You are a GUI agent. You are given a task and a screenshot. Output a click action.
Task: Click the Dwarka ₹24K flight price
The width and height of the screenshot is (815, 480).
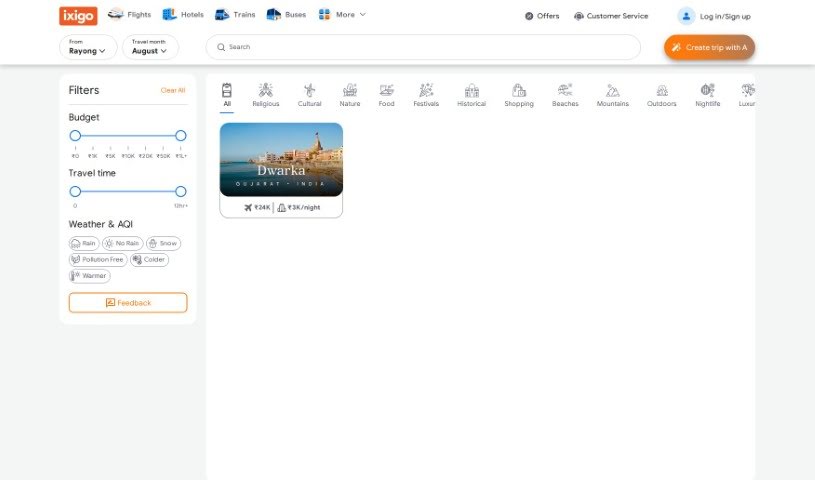[x=257, y=207]
